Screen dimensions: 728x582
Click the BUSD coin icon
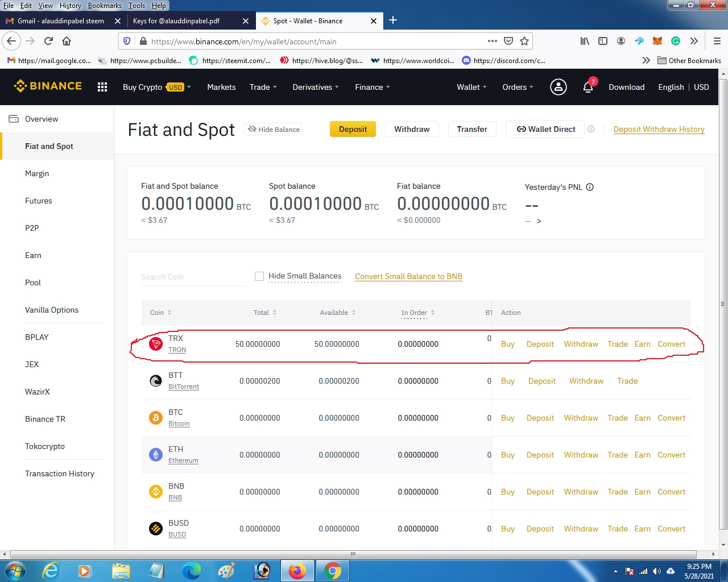[156, 529]
